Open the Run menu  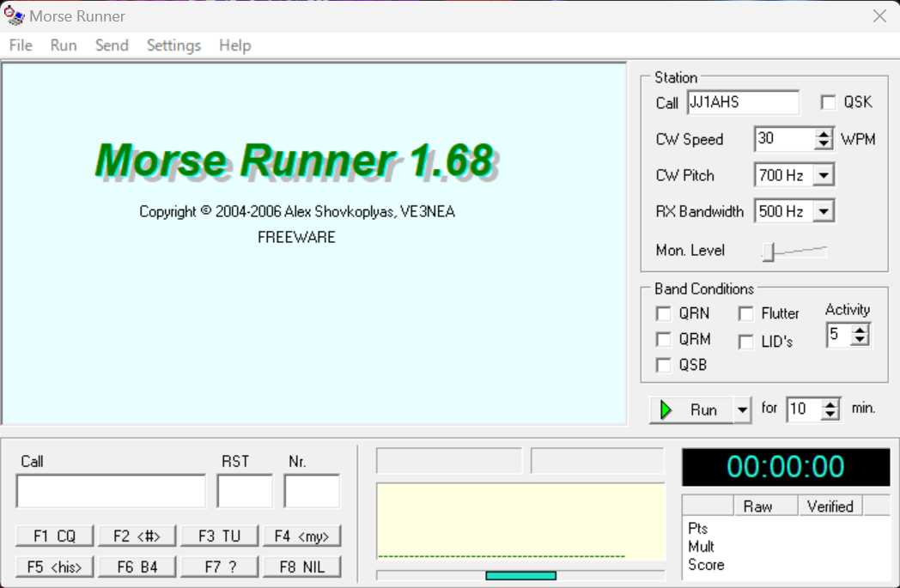click(64, 45)
